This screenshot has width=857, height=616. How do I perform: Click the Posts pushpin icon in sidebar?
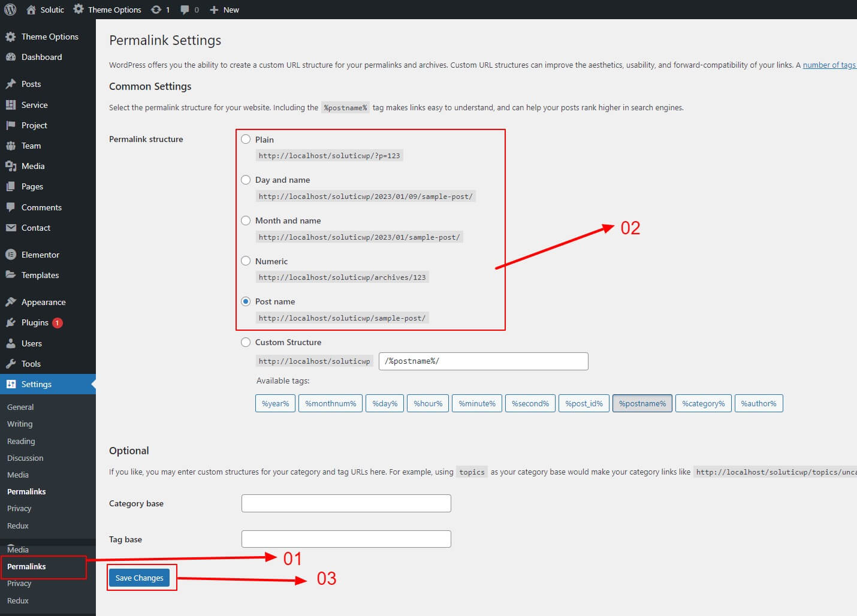11,84
